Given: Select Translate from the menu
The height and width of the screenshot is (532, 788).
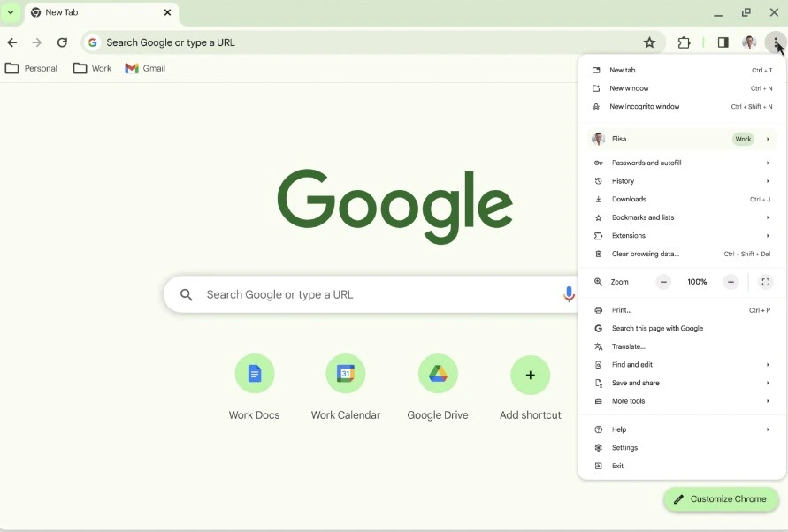Looking at the screenshot, I should coord(682,346).
